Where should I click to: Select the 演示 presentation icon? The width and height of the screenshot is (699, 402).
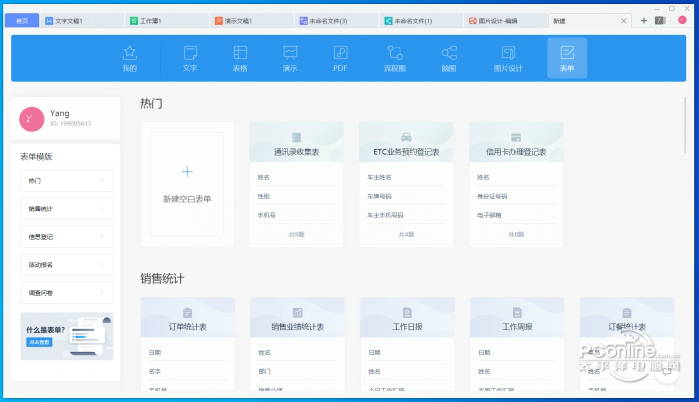(290, 58)
